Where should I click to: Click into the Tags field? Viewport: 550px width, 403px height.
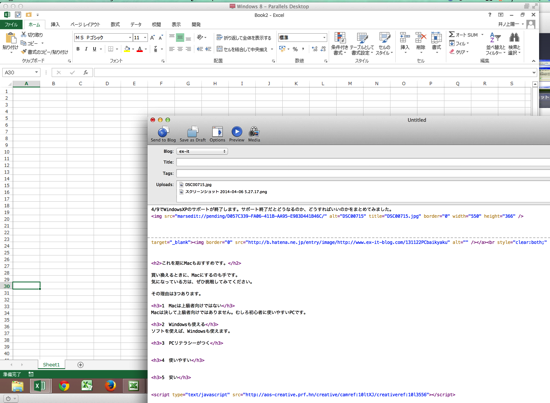(x=363, y=173)
